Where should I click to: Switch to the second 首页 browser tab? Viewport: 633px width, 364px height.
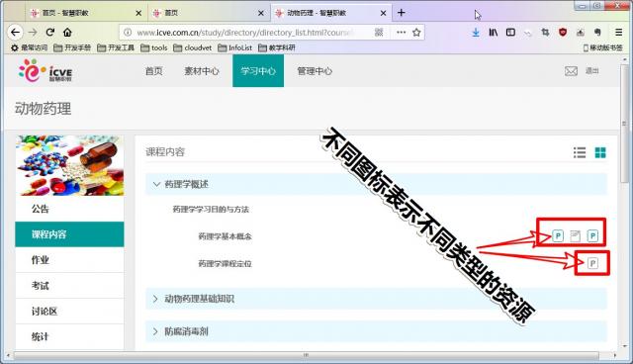tap(209, 13)
